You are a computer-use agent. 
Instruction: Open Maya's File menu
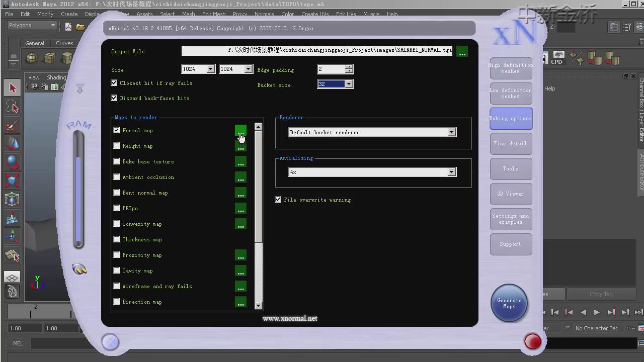tap(9, 14)
